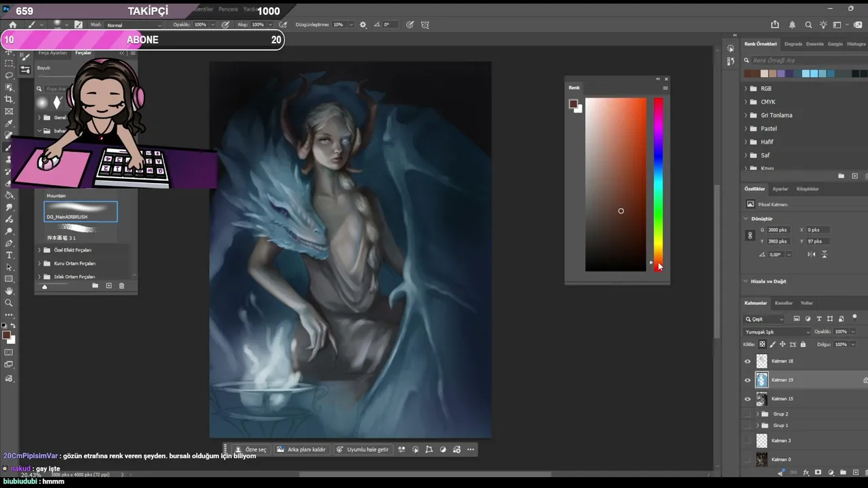This screenshot has width=868, height=488.
Task: Toggle lock all padlock in Layers panel
Action: (804, 344)
